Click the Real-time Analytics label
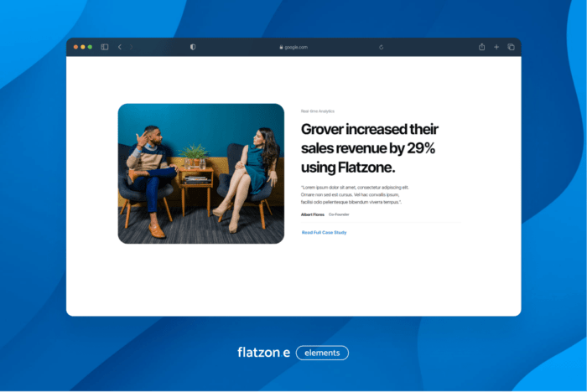The width and height of the screenshot is (587, 392). 317,111
